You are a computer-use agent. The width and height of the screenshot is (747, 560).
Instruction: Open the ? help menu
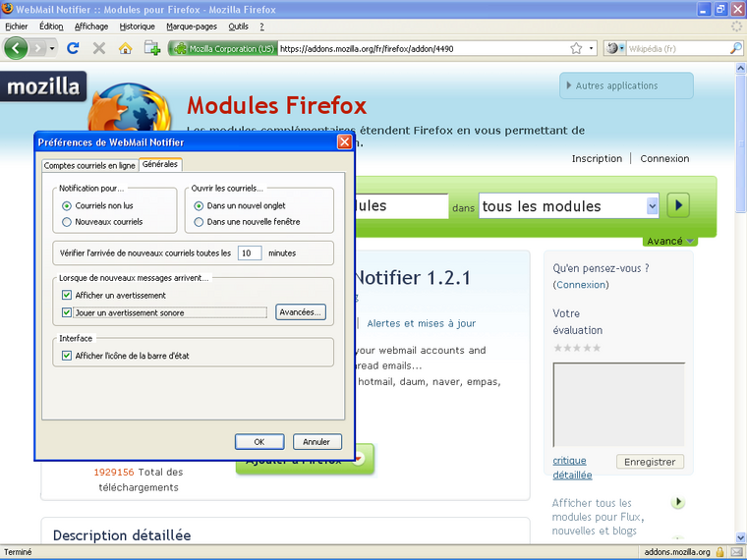261,27
